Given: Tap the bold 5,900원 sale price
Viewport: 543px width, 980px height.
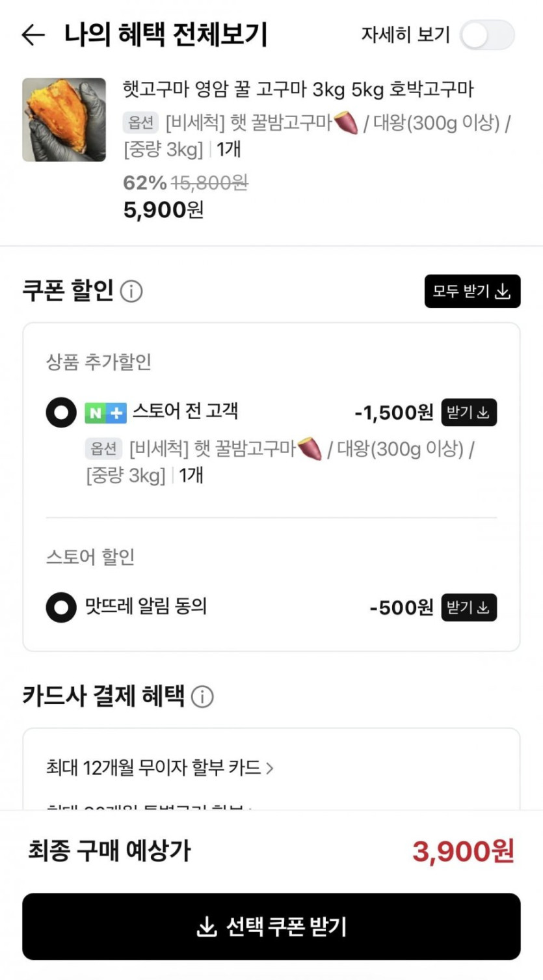Looking at the screenshot, I should [163, 210].
